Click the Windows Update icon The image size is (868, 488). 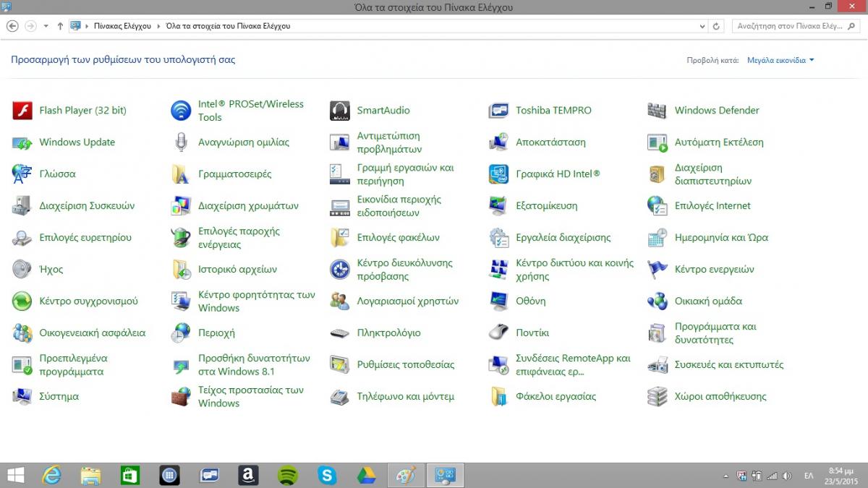tap(22, 142)
